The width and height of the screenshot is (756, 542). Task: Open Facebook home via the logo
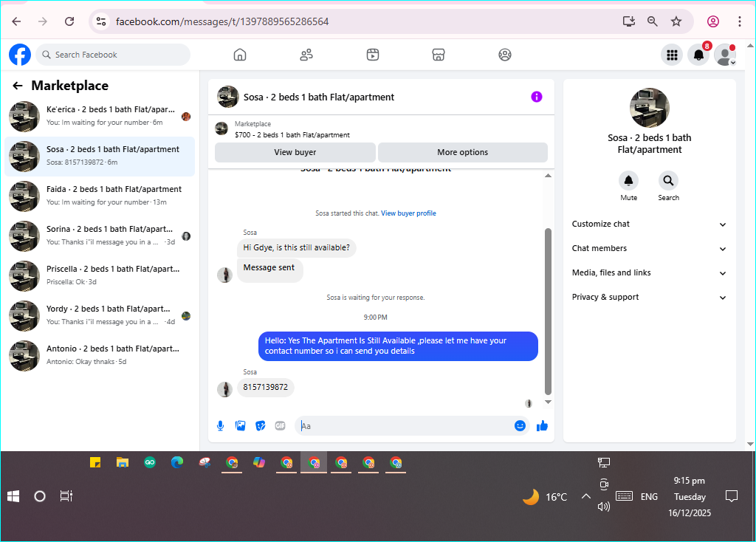coord(20,55)
